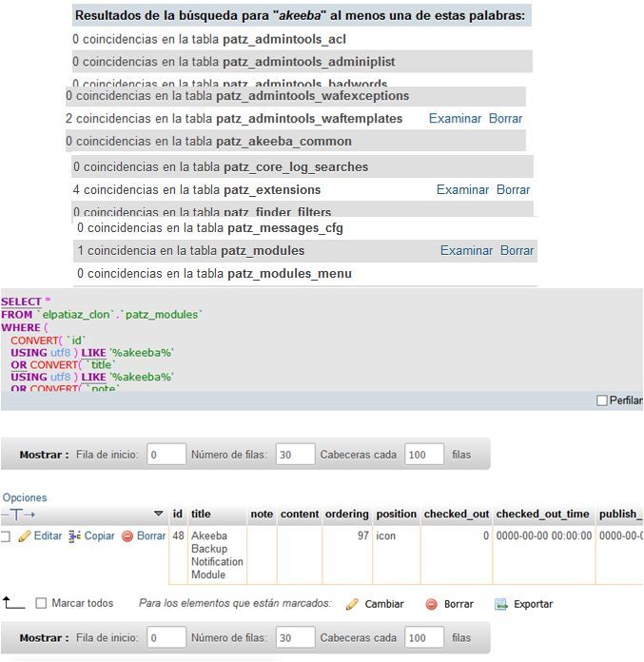Click Borrar for patz_modules search result
This screenshot has height=662, width=644.
click(x=517, y=251)
